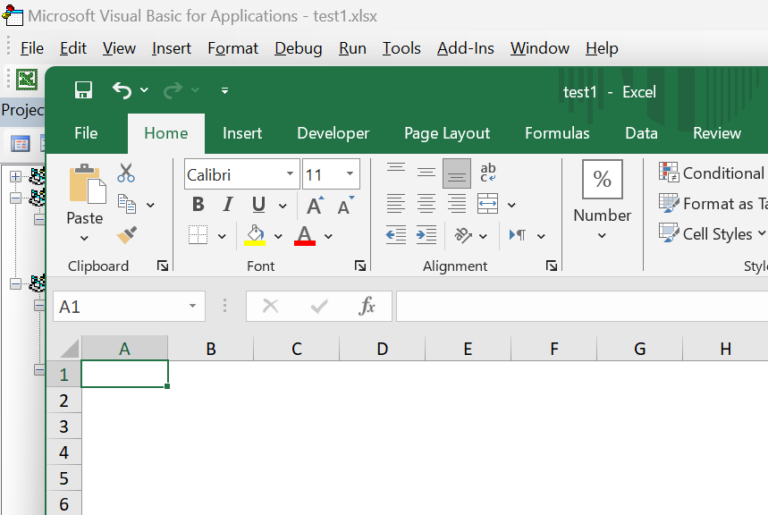Expand the Number format dropdown

(602, 236)
